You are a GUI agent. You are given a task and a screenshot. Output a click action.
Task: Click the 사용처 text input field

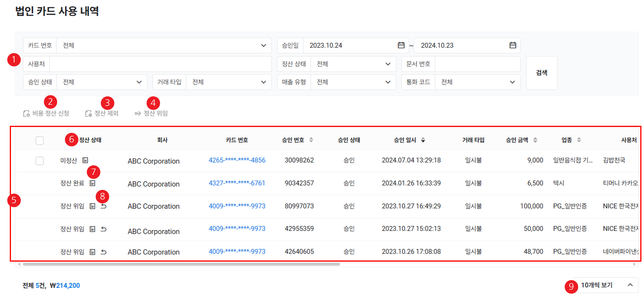pos(160,64)
